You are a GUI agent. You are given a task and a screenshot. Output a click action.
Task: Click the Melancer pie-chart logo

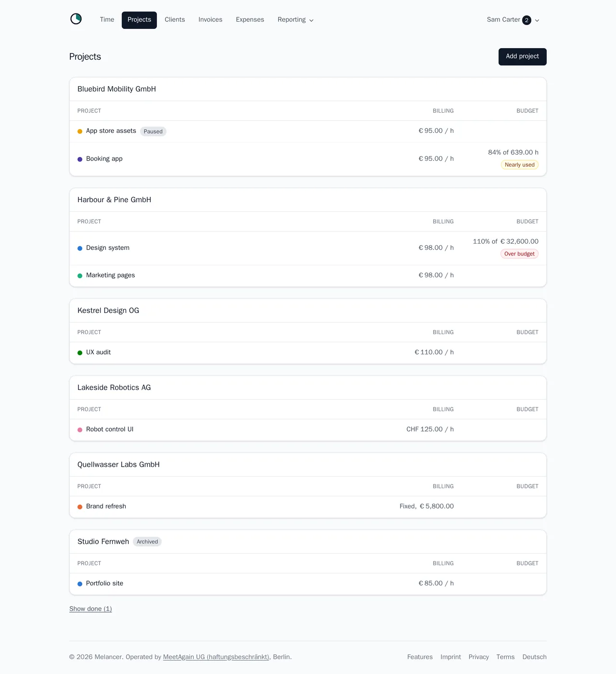click(x=76, y=19)
